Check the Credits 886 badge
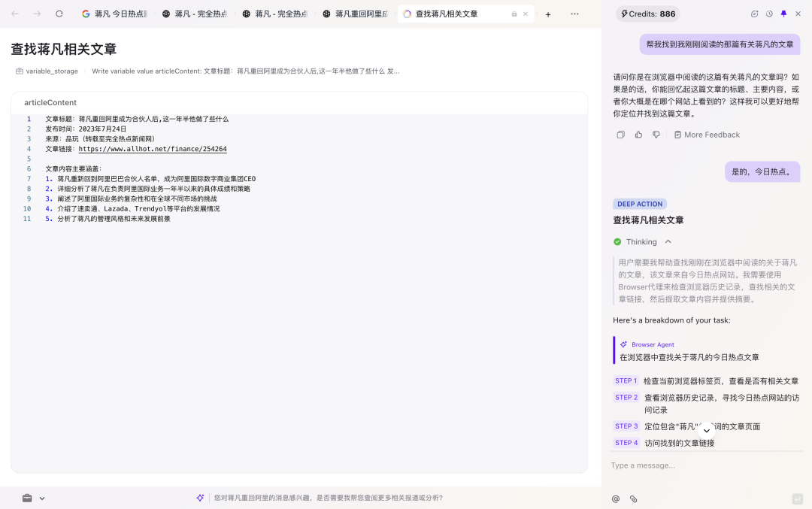Viewport: 812px width, 509px height. tap(647, 14)
